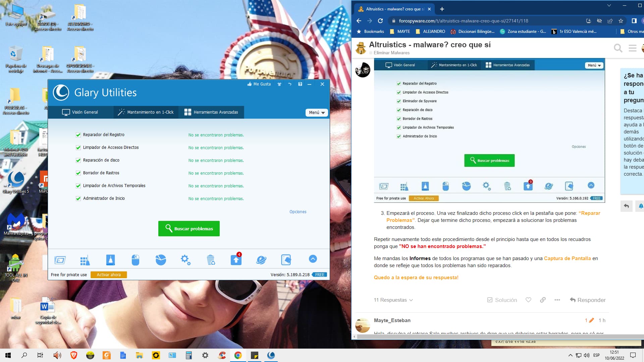Switch to Herramientas Avanzadas tab
This screenshot has width=644, height=362.
point(211,112)
